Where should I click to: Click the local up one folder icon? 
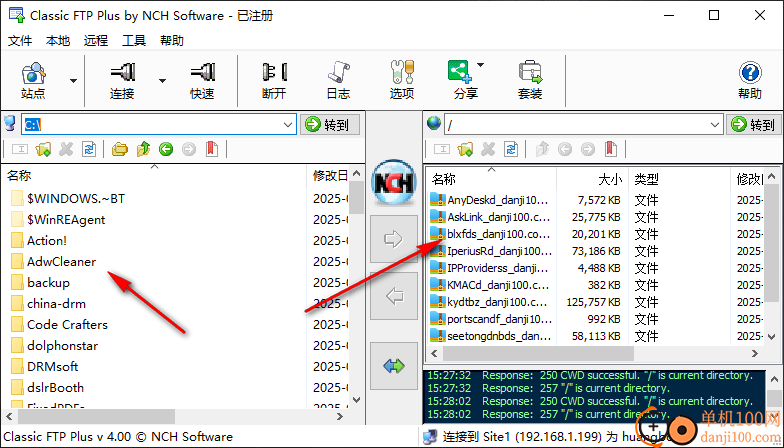143,149
